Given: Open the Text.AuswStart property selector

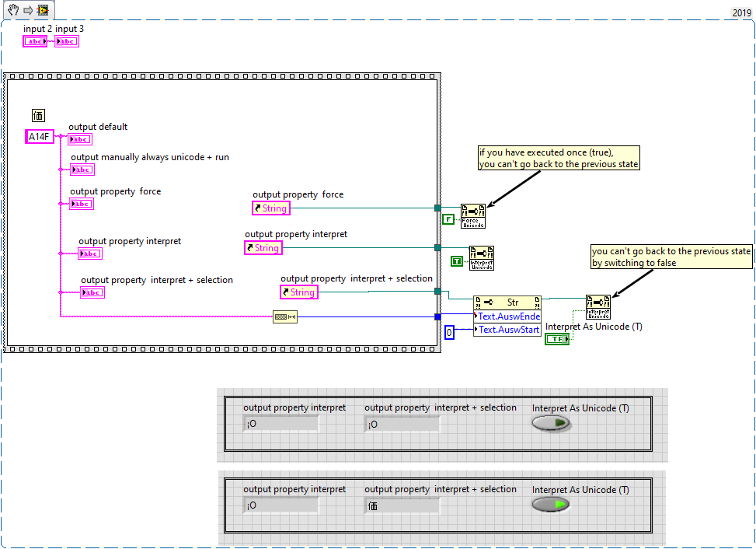Looking at the screenshot, I should click(x=507, y=330).
